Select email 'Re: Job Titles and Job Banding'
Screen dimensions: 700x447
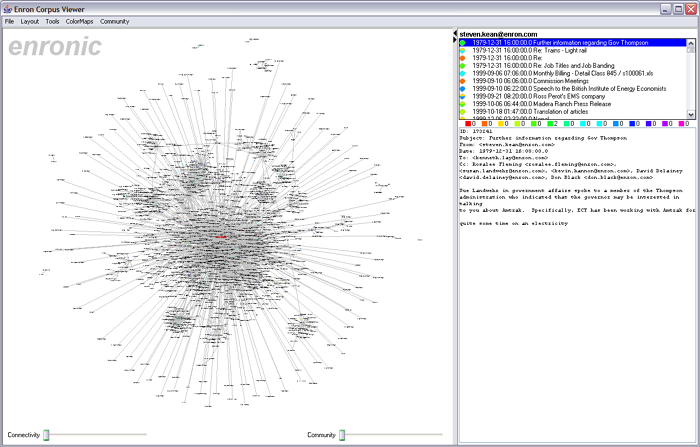(x=573, y=66)
